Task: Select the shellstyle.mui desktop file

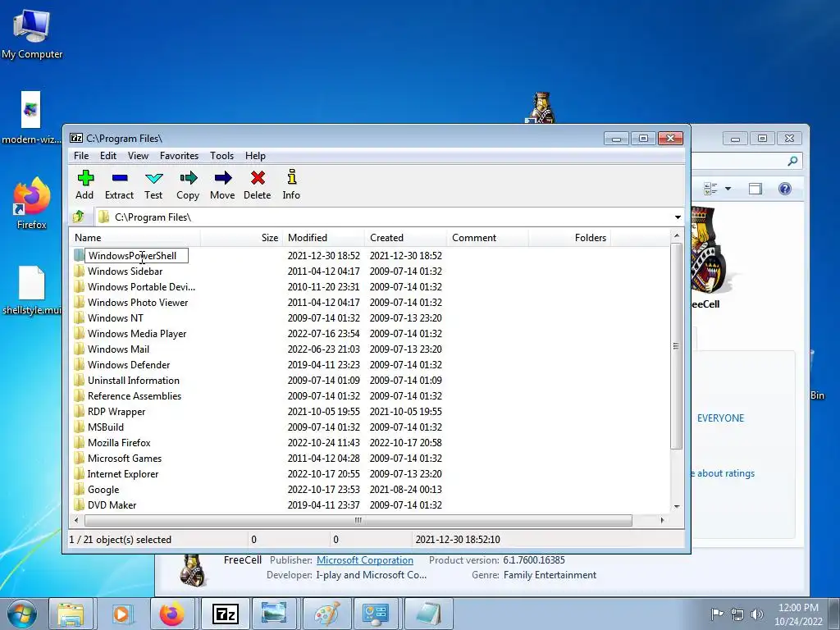Action: tap(32, 290)
